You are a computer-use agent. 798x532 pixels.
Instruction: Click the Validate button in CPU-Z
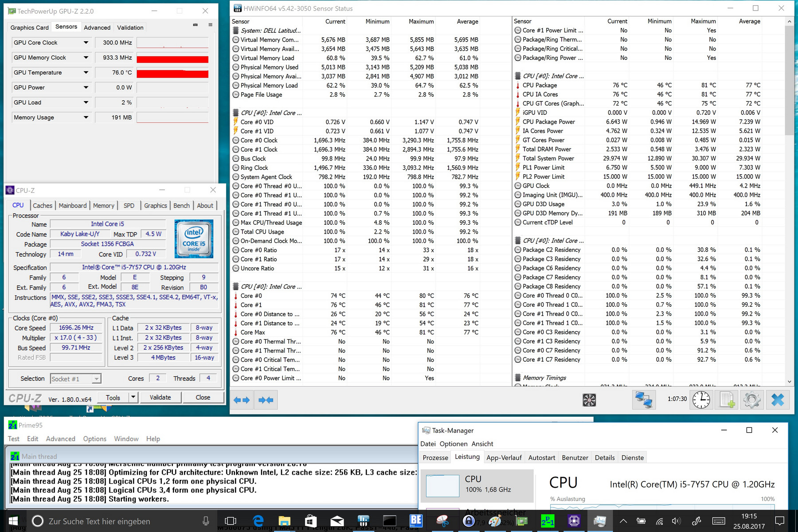pyautogui.click(x=160, y=397)
